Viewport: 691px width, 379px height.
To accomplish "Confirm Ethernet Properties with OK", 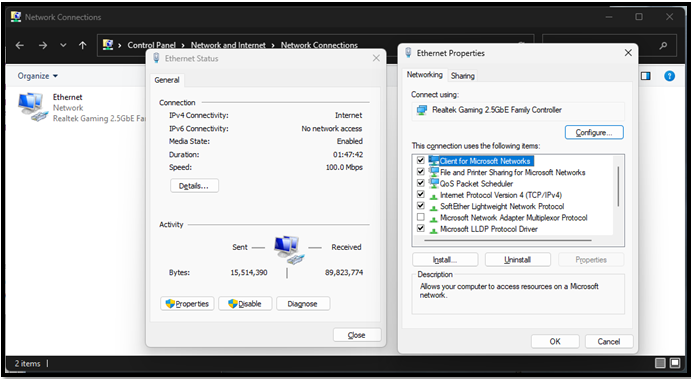I will pos(555,342).
